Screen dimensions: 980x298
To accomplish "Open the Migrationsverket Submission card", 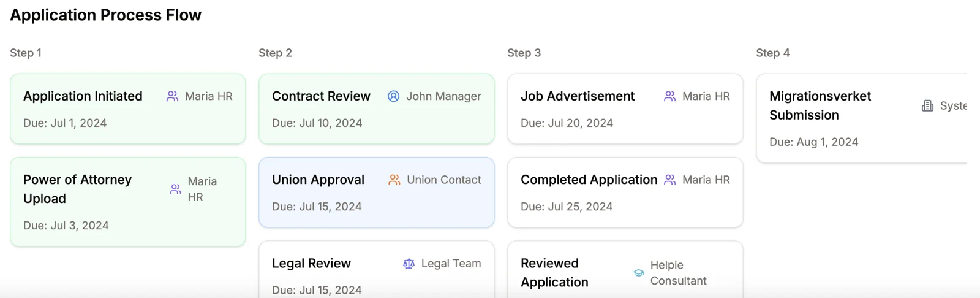I will [x=862, y=118].
